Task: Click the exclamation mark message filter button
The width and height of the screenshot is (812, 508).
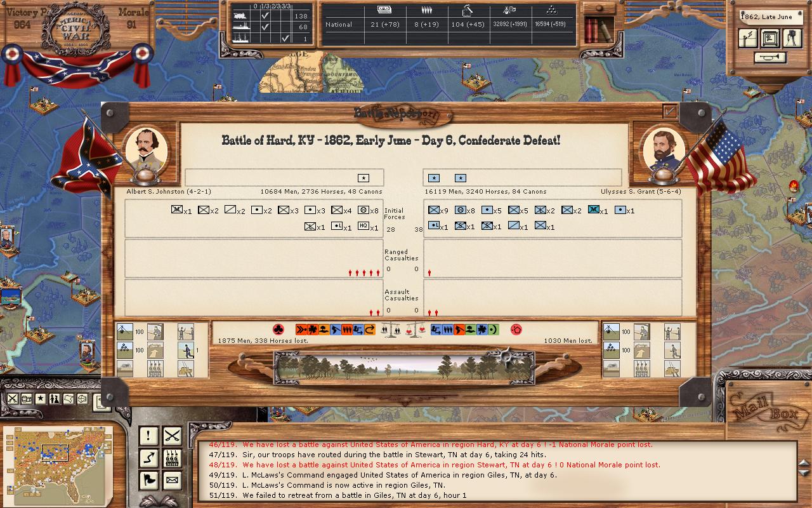Action: [x=148, y=436]
